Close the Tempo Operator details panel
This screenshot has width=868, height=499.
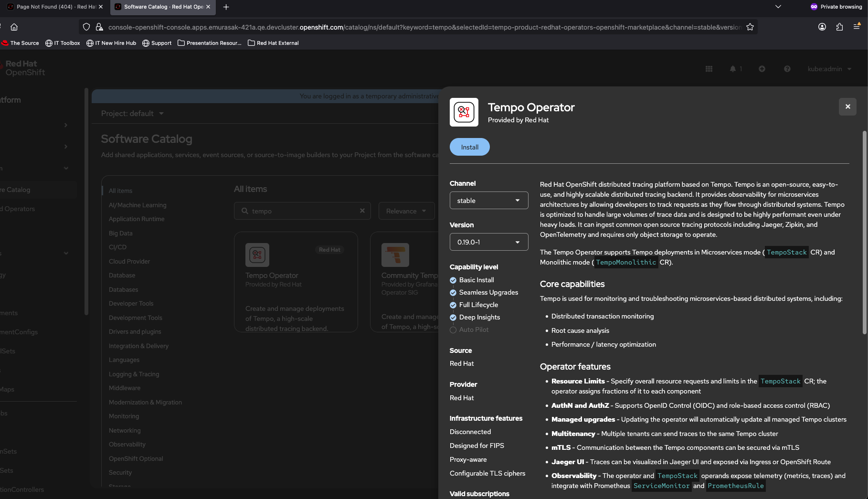click(x=847, y=106)
